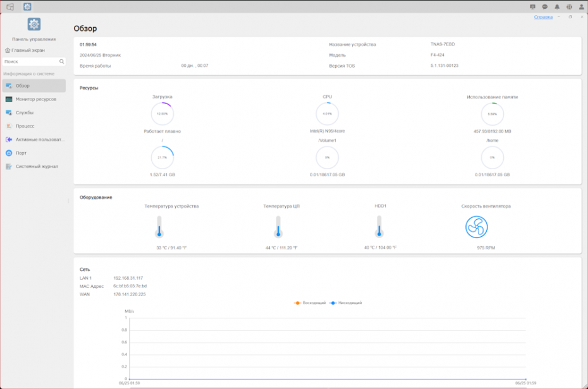
Task: Select Монитор ресурсов in the sidebar
Action: tap(35, 99)
